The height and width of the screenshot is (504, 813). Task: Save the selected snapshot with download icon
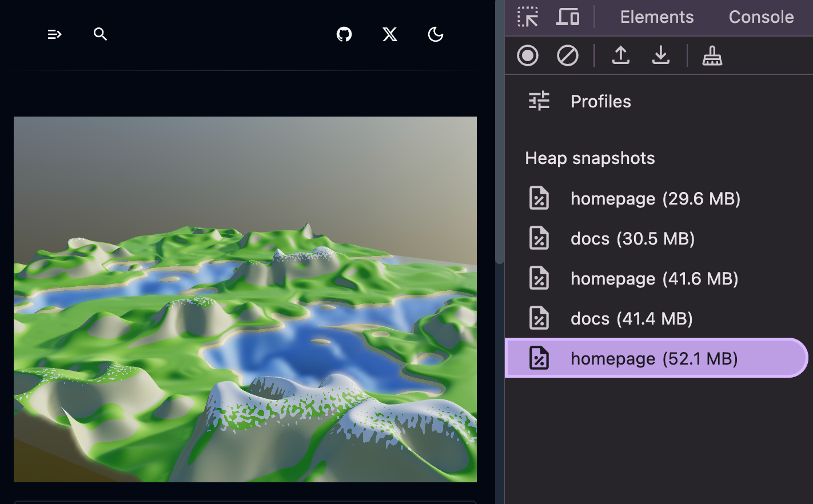[661, 55]
